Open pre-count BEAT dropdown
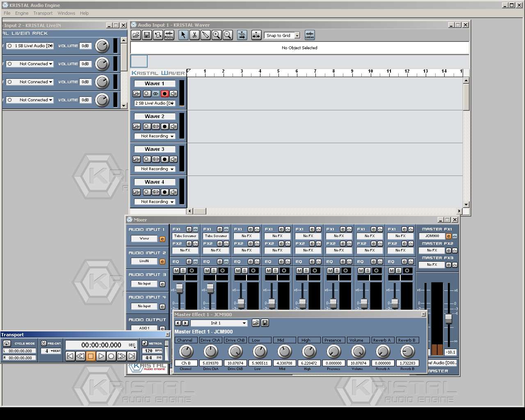The width and height of the screenshot is (525, 420). [51, 351]
